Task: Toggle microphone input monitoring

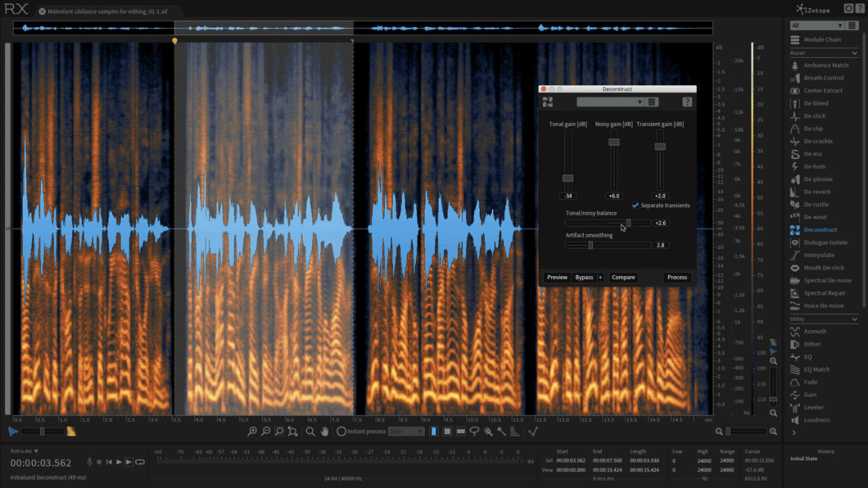Action: coord(89,462)
